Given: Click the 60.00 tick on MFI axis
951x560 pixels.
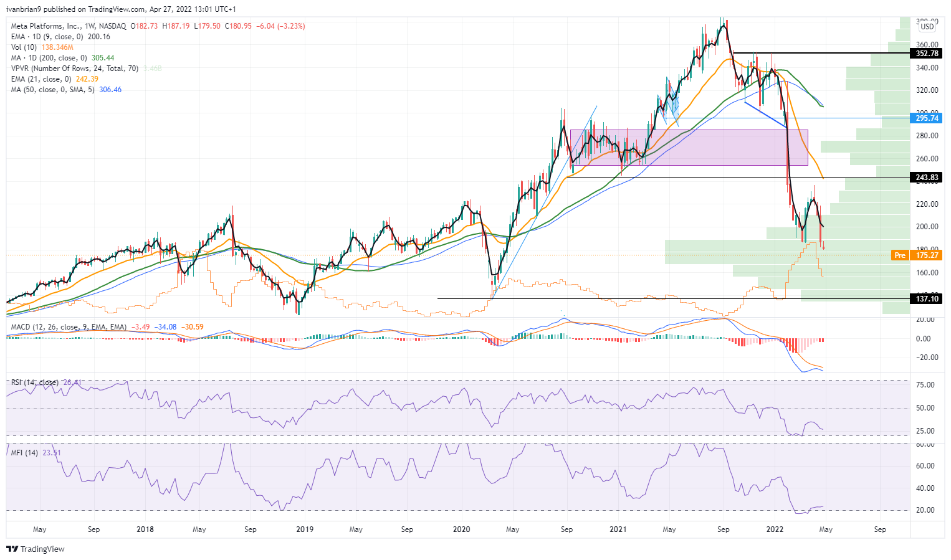Looking at the screenshot, I should [926, 466].
